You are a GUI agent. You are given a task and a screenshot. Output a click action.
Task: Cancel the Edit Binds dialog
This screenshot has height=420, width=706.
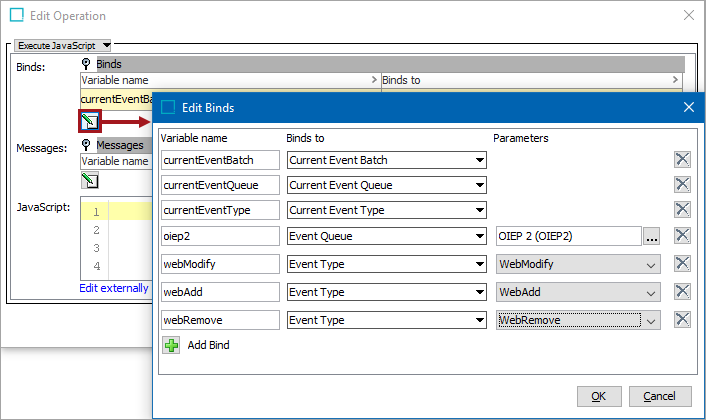(x=659, y=396)
